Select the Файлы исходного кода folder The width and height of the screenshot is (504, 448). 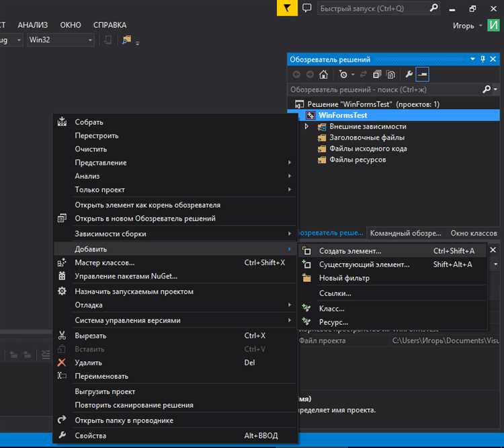[368, 149]
